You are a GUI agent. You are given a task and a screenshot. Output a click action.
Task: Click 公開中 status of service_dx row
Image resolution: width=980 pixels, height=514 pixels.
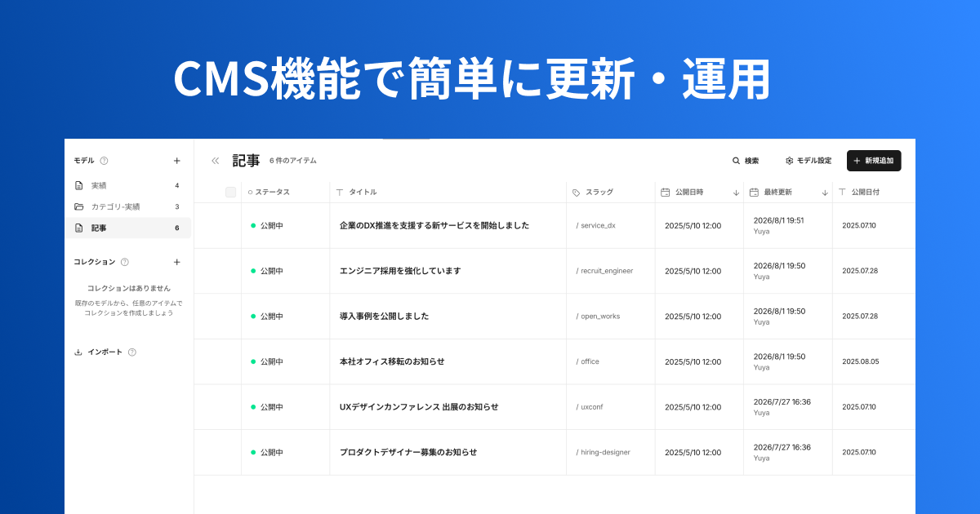click(x=267, y=225)
